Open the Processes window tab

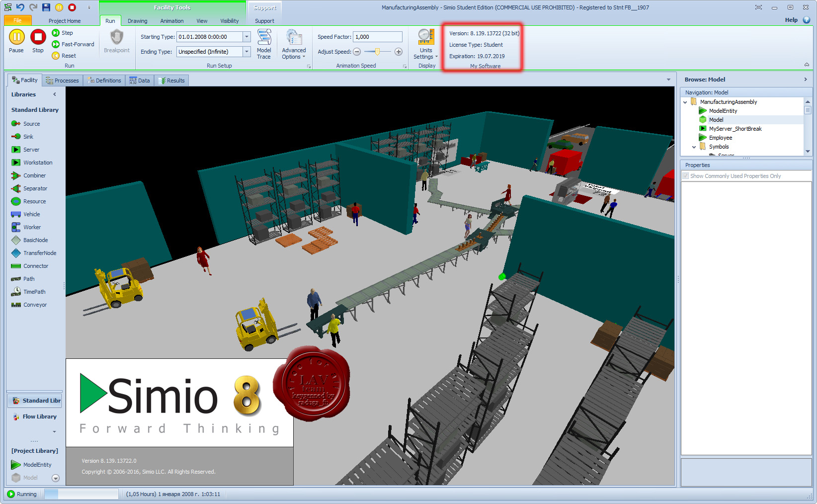click(62, 81)
